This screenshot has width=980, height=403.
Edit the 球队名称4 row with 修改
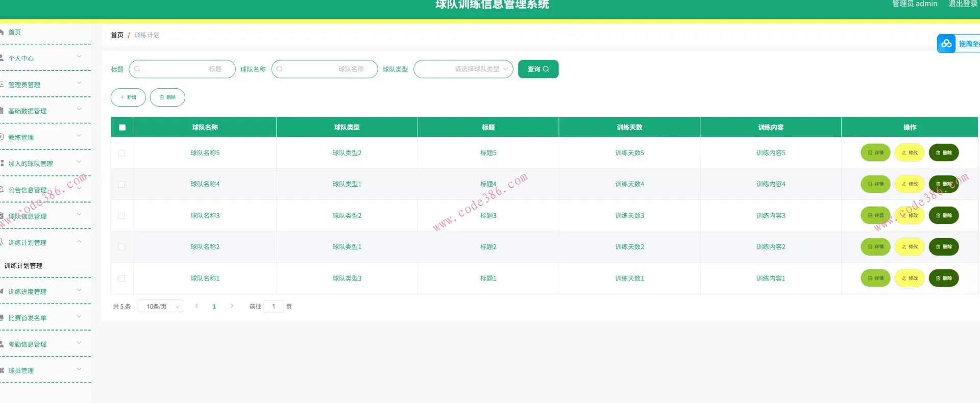[x=910, y=184]
